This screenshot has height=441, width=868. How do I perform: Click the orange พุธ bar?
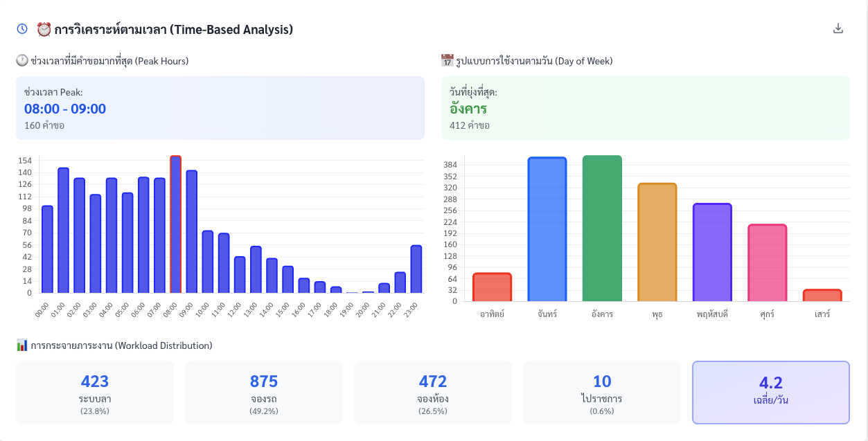pyautogui.click(x=657, y=242)
